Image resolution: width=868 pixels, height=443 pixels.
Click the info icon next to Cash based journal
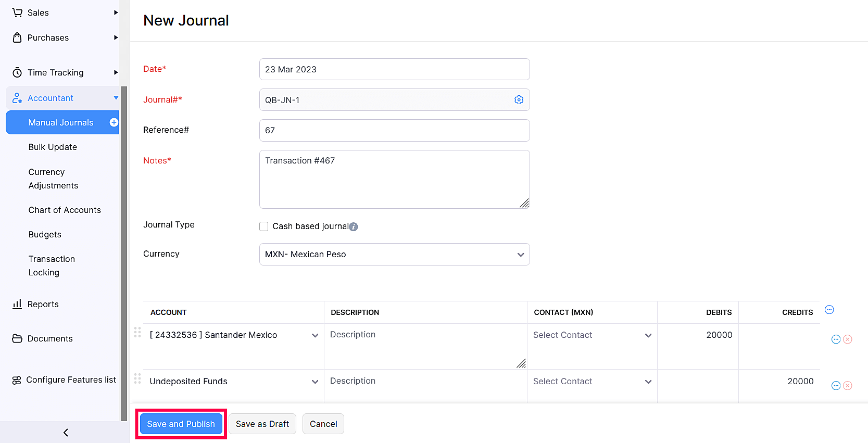pyautogui.click(x=354, y=226)
